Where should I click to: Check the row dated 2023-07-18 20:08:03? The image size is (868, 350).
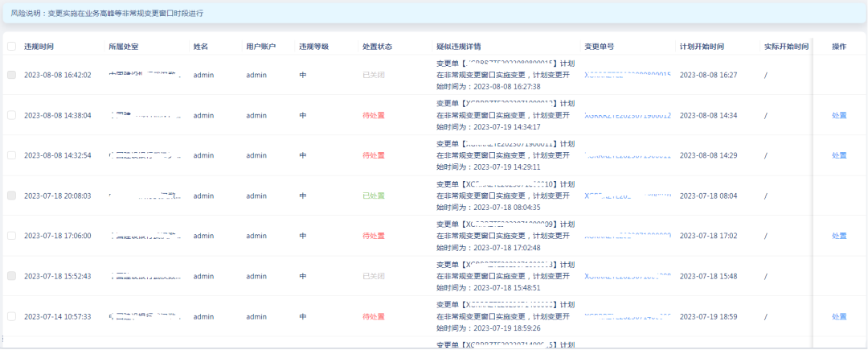pyautogui.click(x=11, y=196)
